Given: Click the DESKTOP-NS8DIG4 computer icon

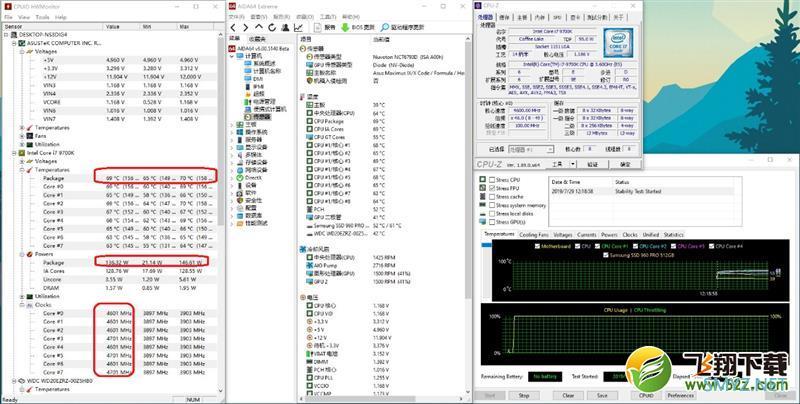Looking at the screenshot, I should pos(14,35).
